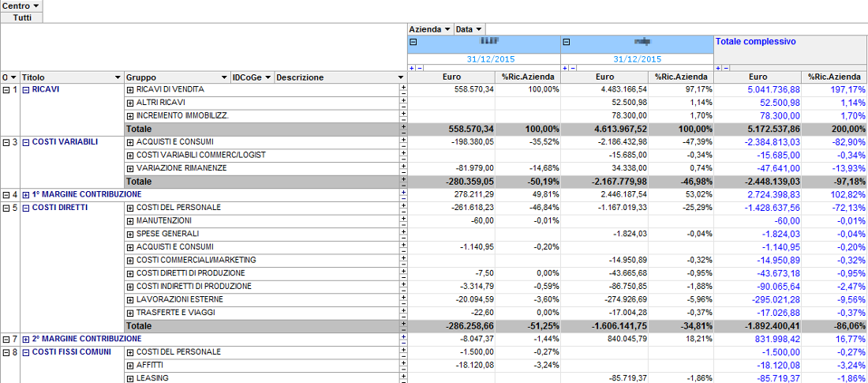Open the Data column field dropdown

click(x=478, y=29)
